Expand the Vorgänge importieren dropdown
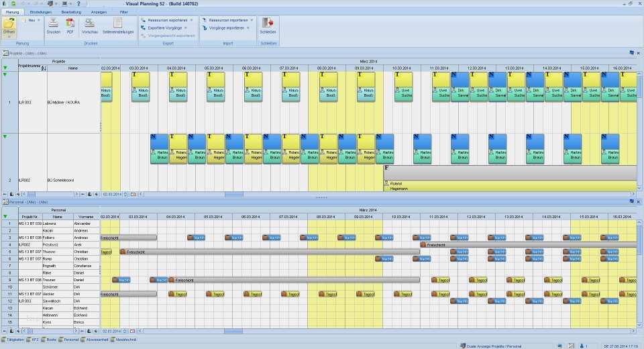The width and height of the screenshot is (644, 349). [248, 28]
